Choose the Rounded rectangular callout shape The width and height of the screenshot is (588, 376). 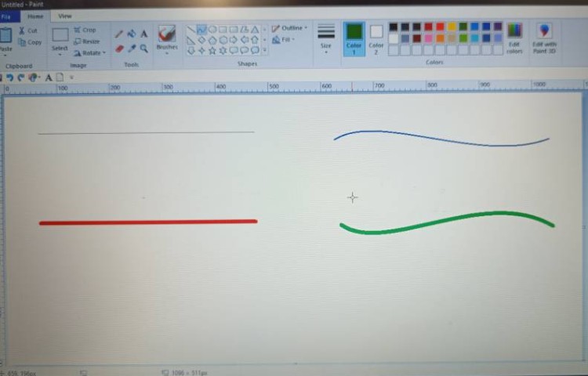pyautogui.click(x=234, y=50)
